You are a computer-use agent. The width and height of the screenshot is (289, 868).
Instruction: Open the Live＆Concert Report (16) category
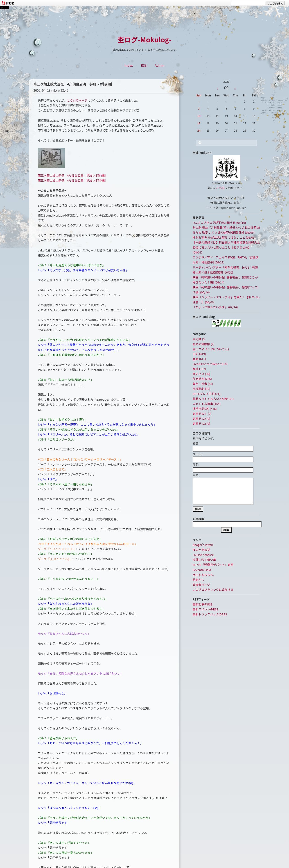(210, 364)
